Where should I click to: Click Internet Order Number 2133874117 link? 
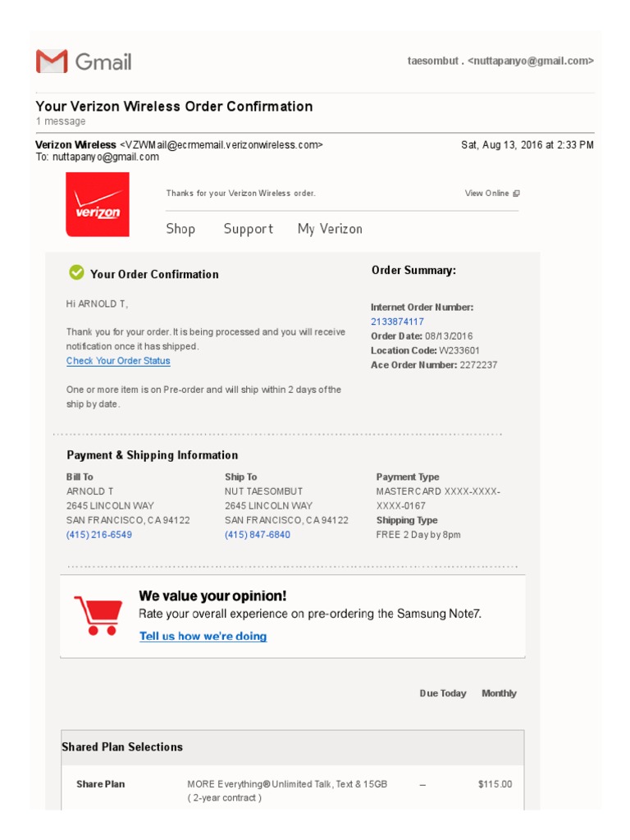click(x=397, y=322)
